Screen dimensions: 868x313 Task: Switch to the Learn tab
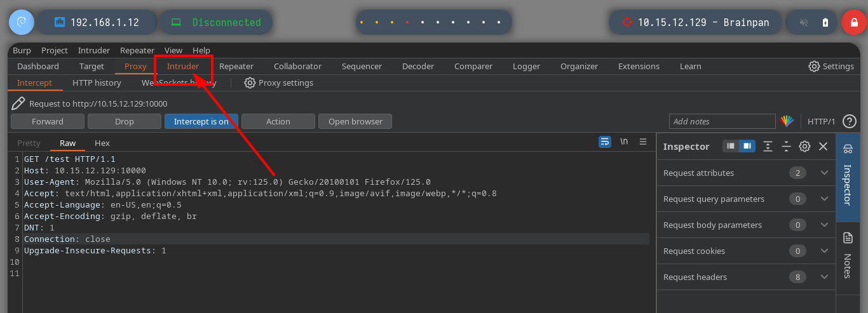(x=691, y=66)
